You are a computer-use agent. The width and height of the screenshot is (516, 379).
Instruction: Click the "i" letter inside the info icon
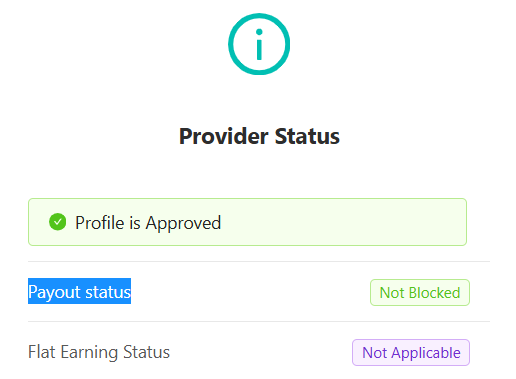[259, 44]
